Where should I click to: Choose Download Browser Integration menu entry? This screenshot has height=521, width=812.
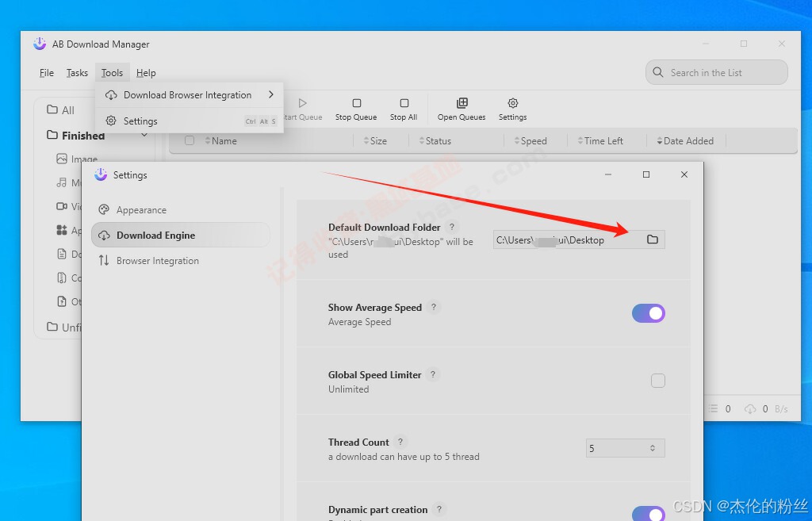(x=190, y=95)
